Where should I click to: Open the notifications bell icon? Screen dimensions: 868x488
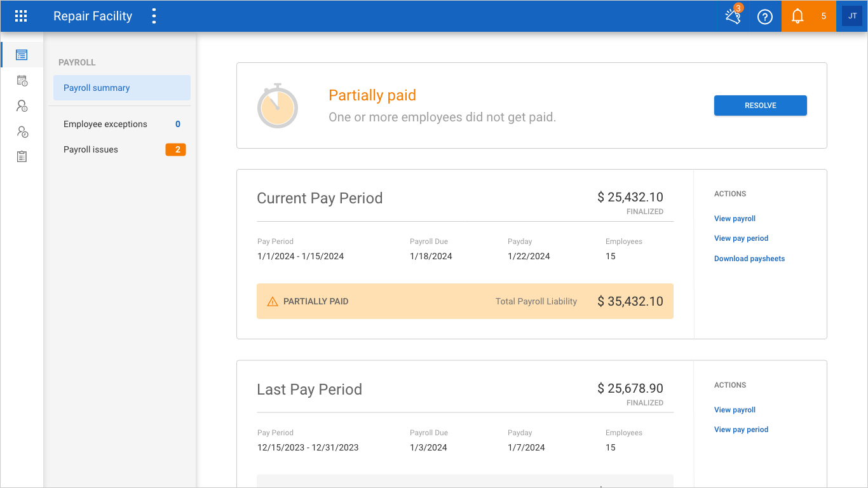797,17
